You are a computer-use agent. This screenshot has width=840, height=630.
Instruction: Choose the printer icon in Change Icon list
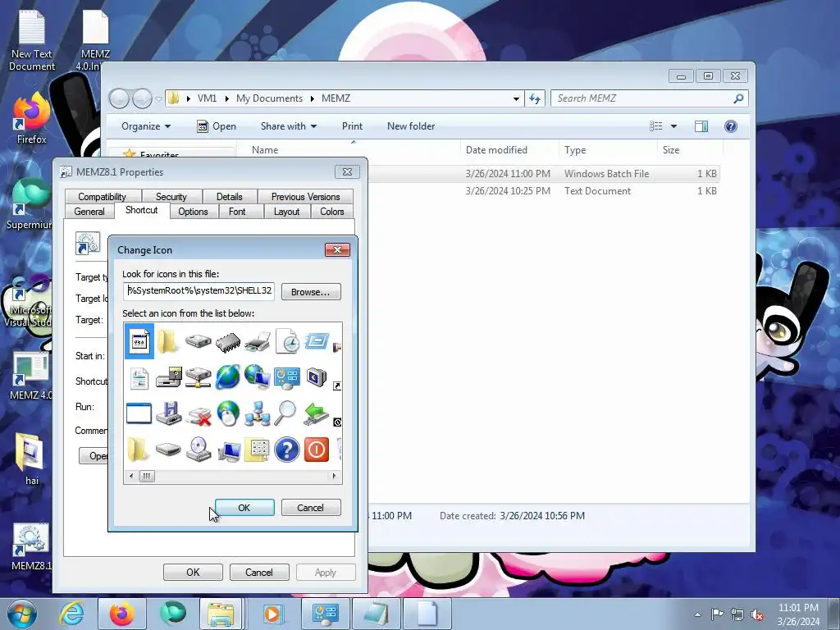pyautogui.click(x=258, y=342)
